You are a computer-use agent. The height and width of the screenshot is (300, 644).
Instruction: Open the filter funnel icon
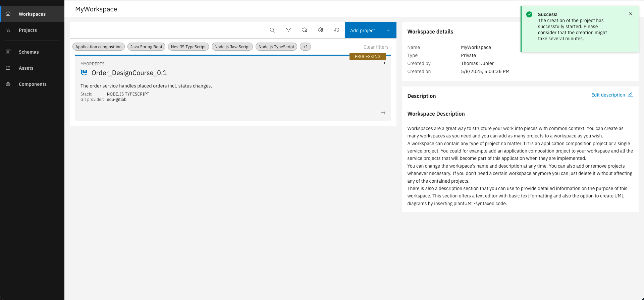pos(288,30)
